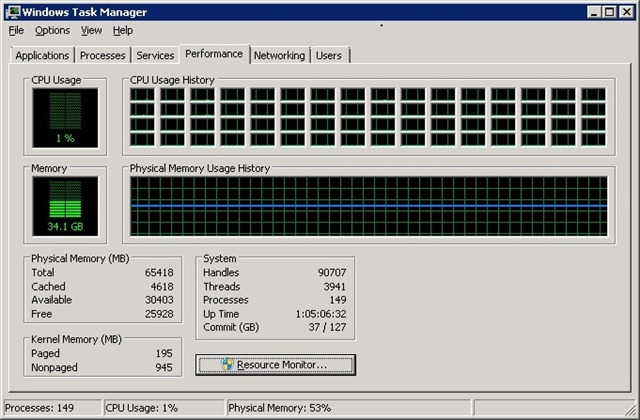Viewport: 640px width, 420px height.
Task: Minimize the Task Manager window
Action: click(x=594, y=12)
